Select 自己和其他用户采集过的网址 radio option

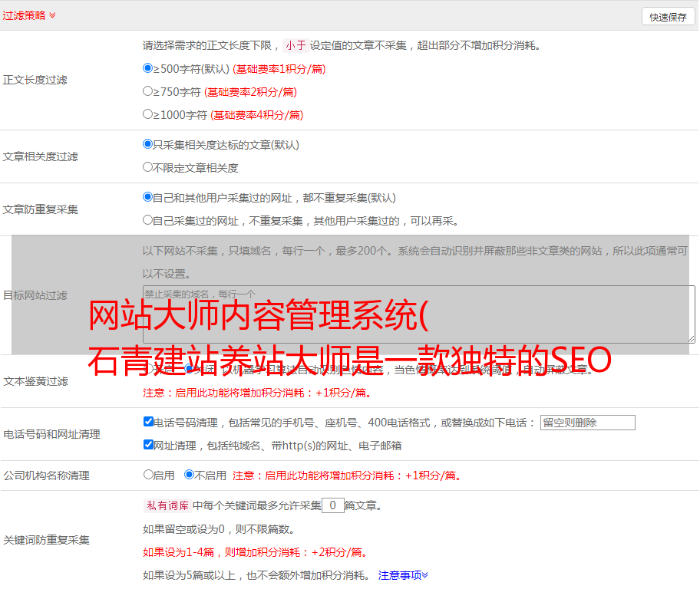(147, 197)
